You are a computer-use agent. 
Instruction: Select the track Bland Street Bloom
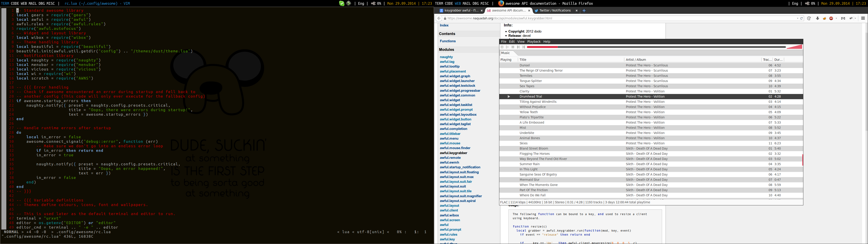(651, 149)
